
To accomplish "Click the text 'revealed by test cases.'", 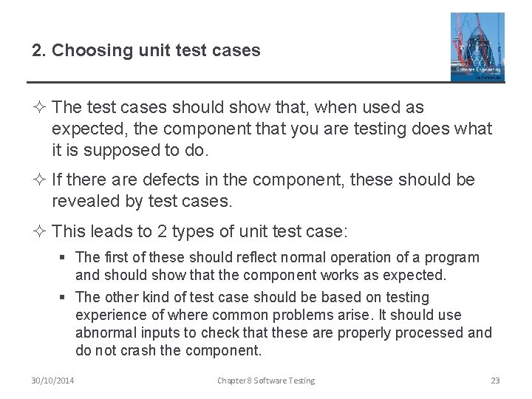I will pyautogui.click(x=142, y=201).
